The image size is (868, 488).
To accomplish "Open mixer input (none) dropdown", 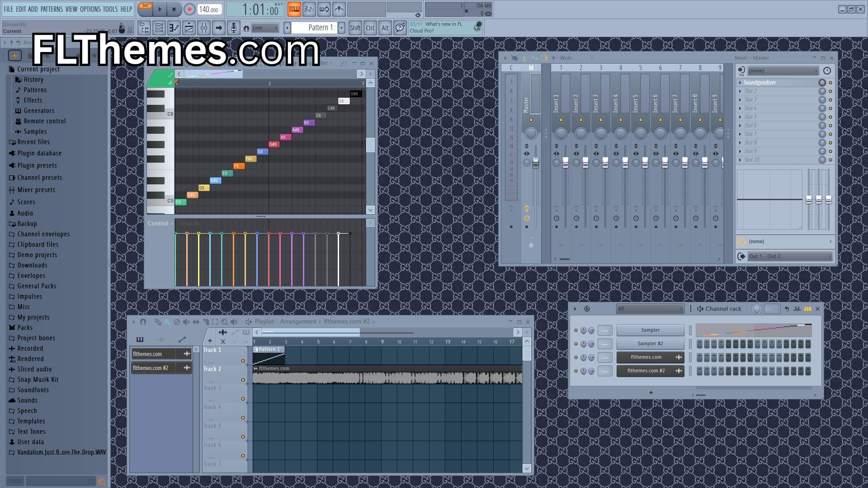I will point(783,71).
